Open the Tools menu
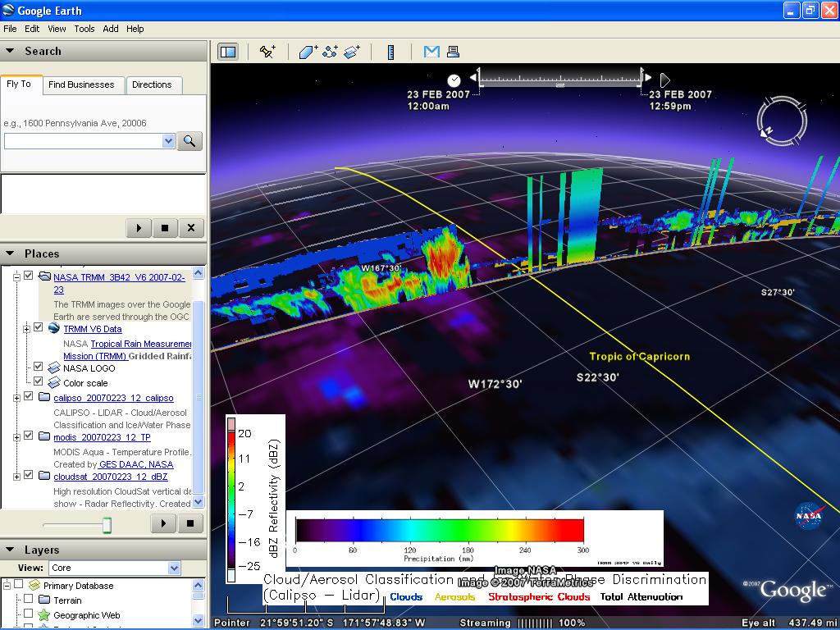 pyautogui.click(x=84, y=29)
